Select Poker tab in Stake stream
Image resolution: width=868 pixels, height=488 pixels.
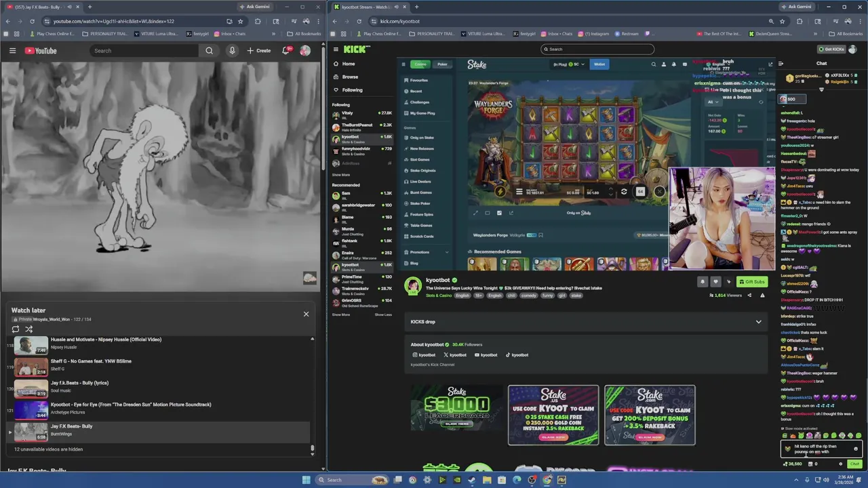click(442, 64)
